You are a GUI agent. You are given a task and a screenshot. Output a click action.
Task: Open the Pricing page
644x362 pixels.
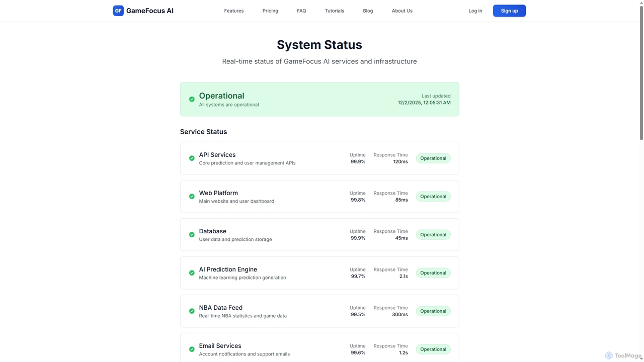270,11
